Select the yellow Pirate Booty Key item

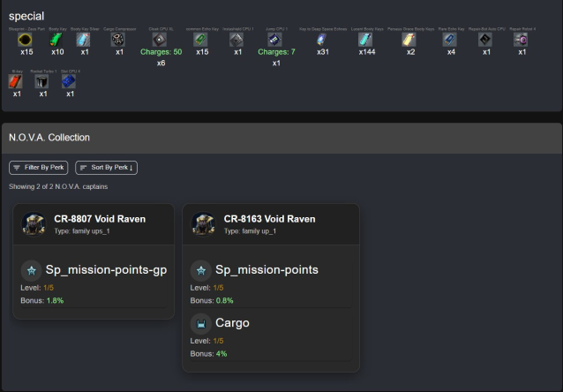[x=410, y=39]
